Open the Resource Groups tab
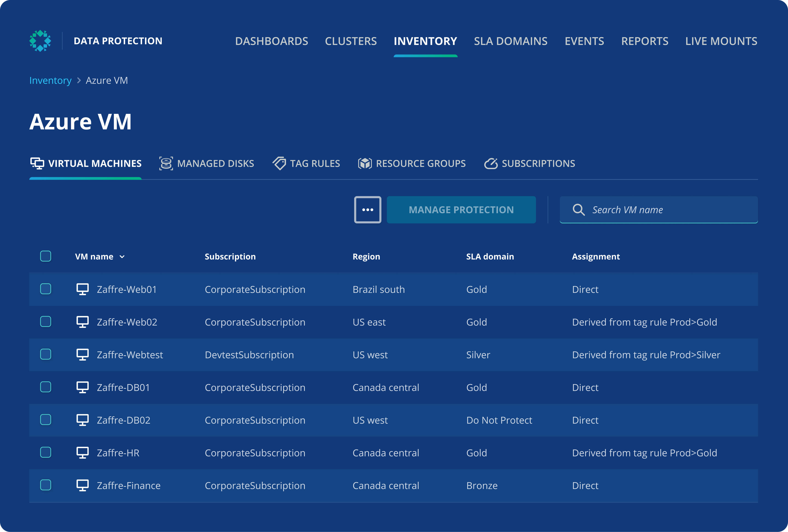The image size is (788, 532). click(x=412, y=163)
